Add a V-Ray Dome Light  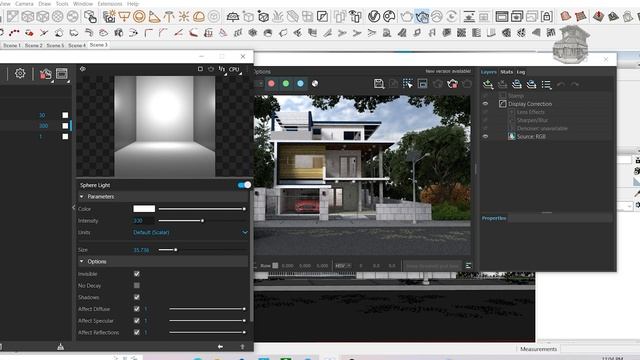[199, 17]
